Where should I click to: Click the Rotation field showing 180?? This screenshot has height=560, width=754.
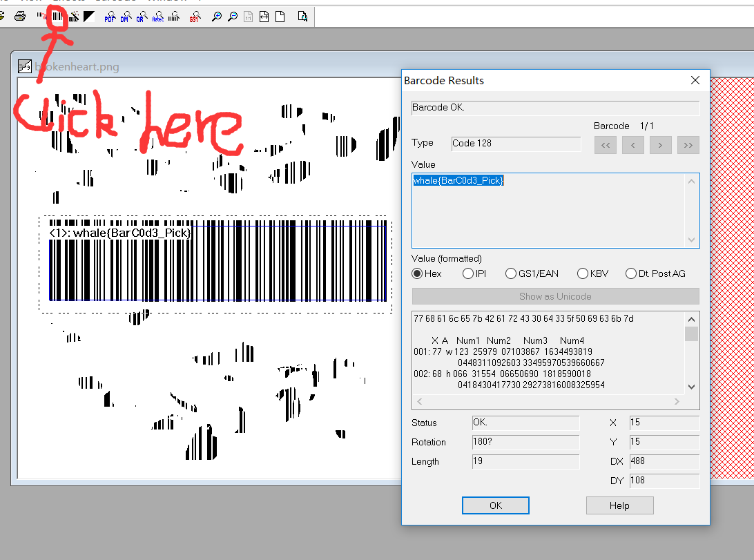click(525, 442)
